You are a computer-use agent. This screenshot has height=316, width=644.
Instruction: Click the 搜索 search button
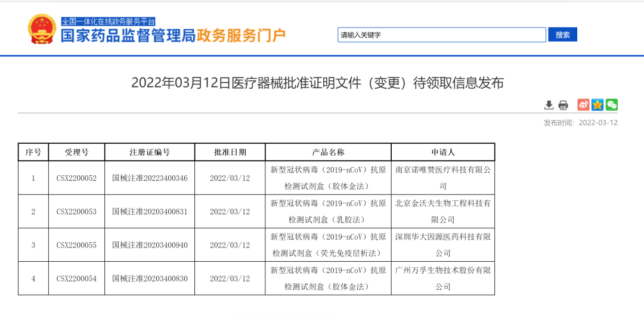(563, 35)
